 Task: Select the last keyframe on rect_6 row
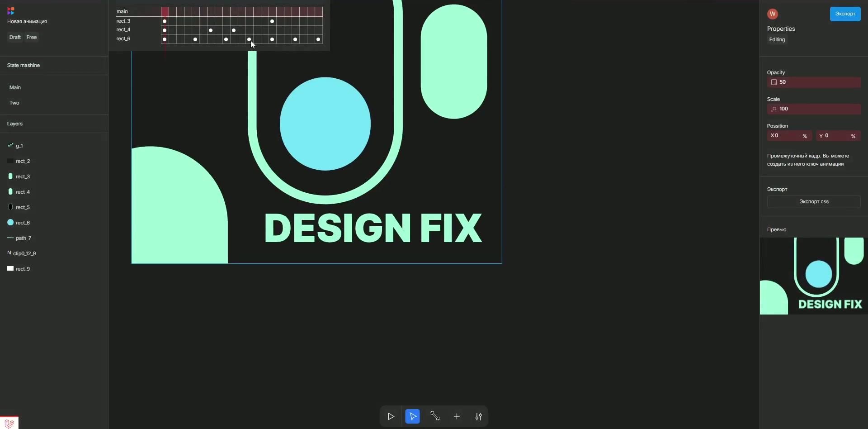pos(318,39)
